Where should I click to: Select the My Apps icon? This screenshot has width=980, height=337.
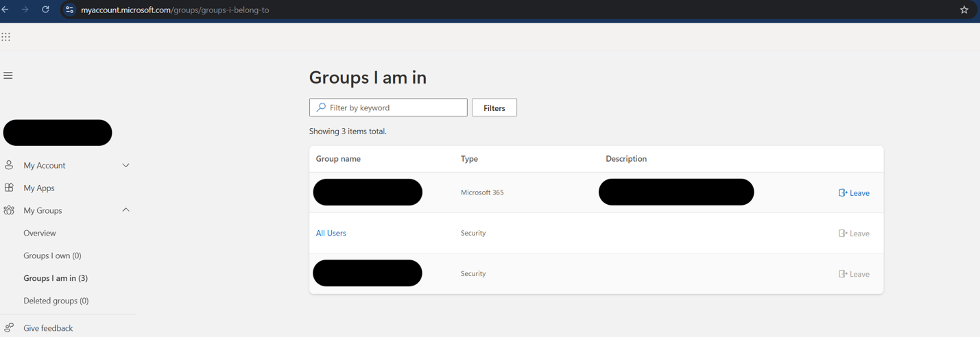9,188
